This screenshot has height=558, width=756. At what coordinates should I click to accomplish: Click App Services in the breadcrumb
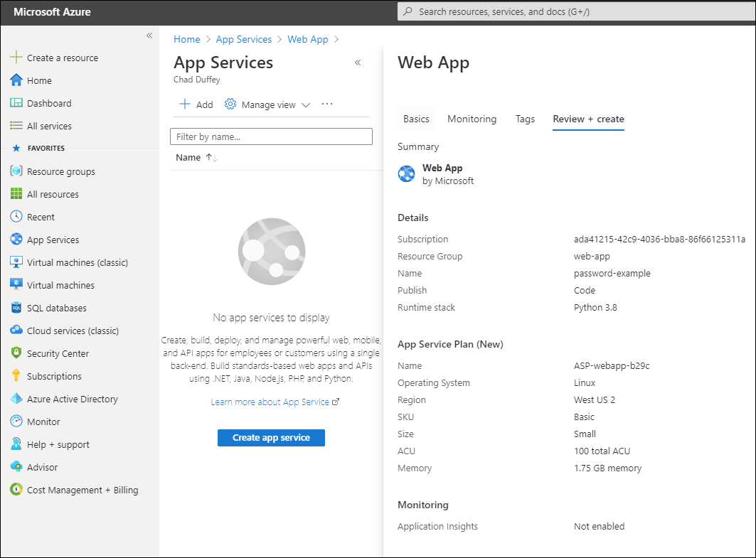coord(243,40)
